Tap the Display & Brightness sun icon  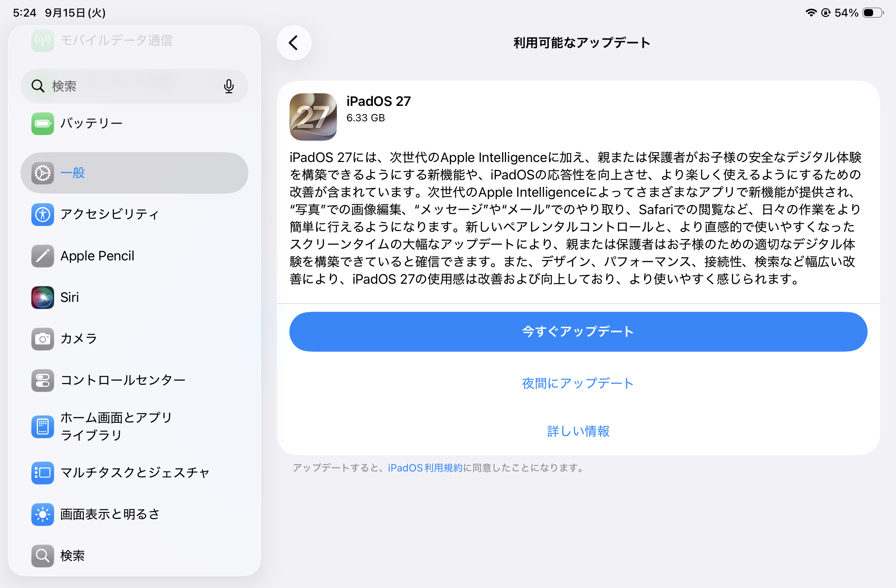(43, 514)
